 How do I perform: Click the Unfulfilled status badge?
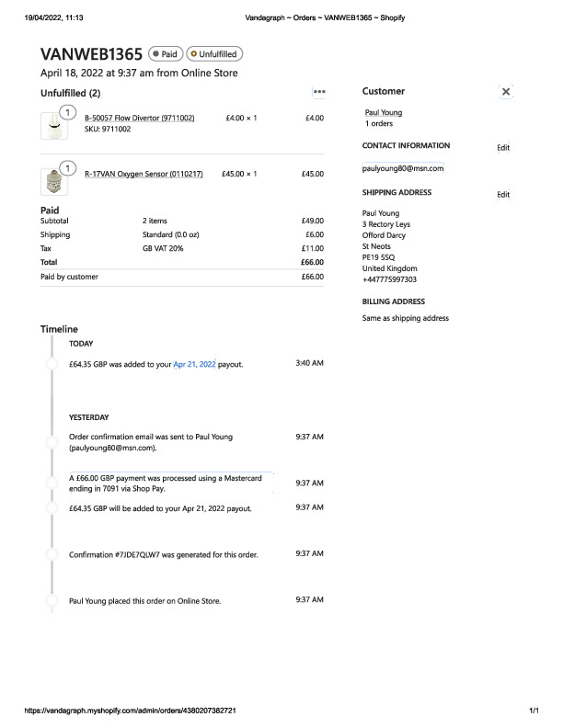pos(215,54)
